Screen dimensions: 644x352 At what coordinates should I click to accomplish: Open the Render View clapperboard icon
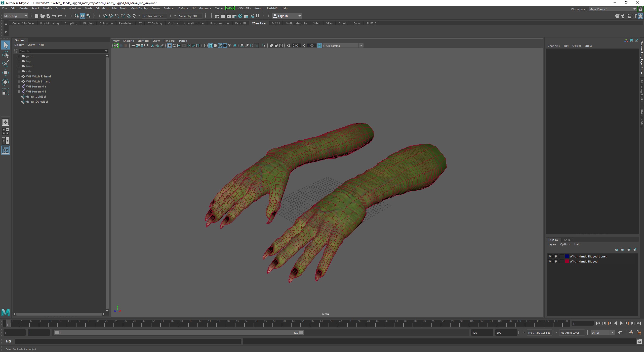pos(217,16)
